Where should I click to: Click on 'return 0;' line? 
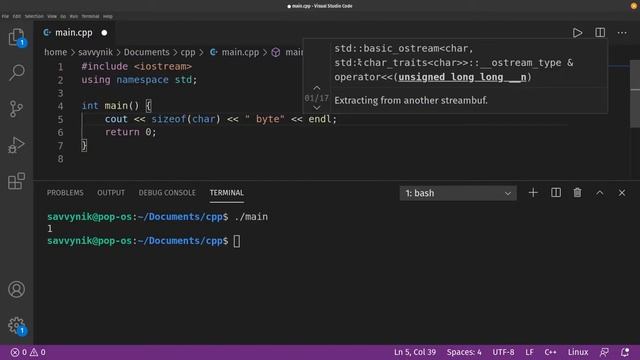(x=131, y=132)
